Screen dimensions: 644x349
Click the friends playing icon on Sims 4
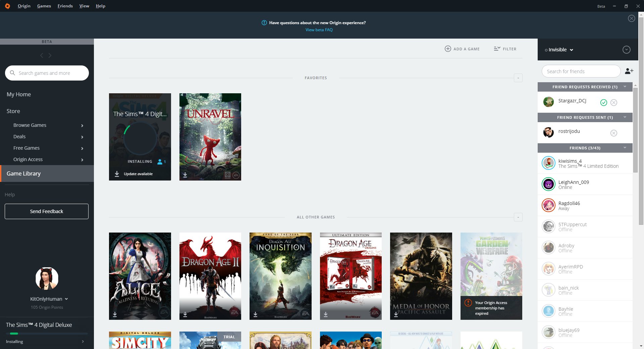tap(160, 162)
